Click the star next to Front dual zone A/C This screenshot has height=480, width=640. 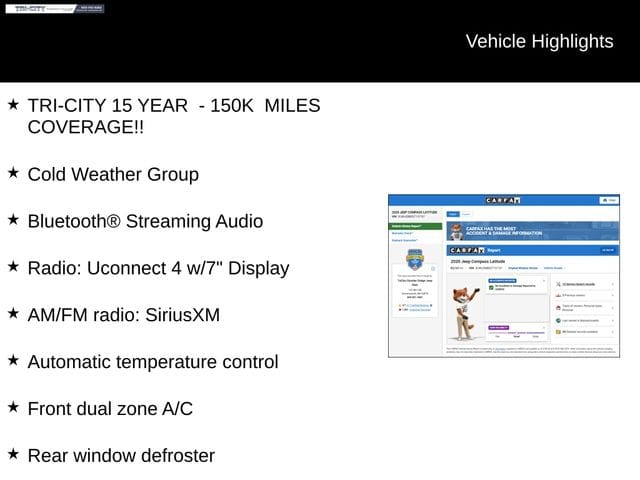click(x=13, y=408)
